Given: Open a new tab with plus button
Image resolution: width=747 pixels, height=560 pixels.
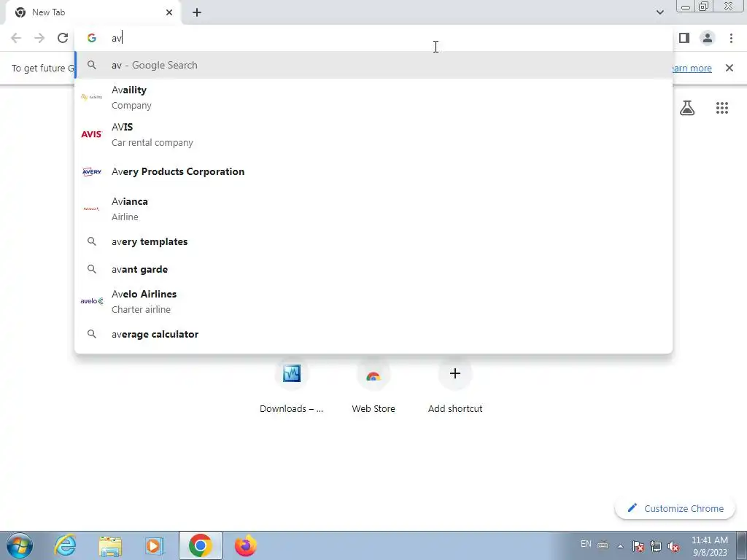Looking at the screenshot, I should point(197,12).
